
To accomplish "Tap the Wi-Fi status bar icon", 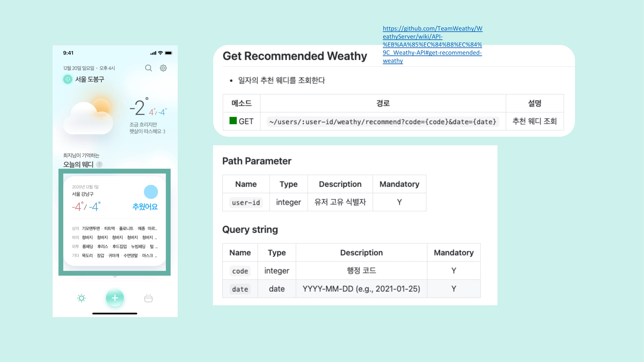I will [x=161, y=53].
